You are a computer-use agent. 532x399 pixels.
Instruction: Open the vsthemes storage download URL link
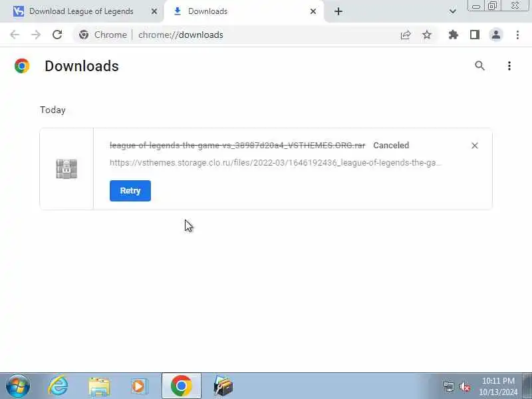pos(275,163)
